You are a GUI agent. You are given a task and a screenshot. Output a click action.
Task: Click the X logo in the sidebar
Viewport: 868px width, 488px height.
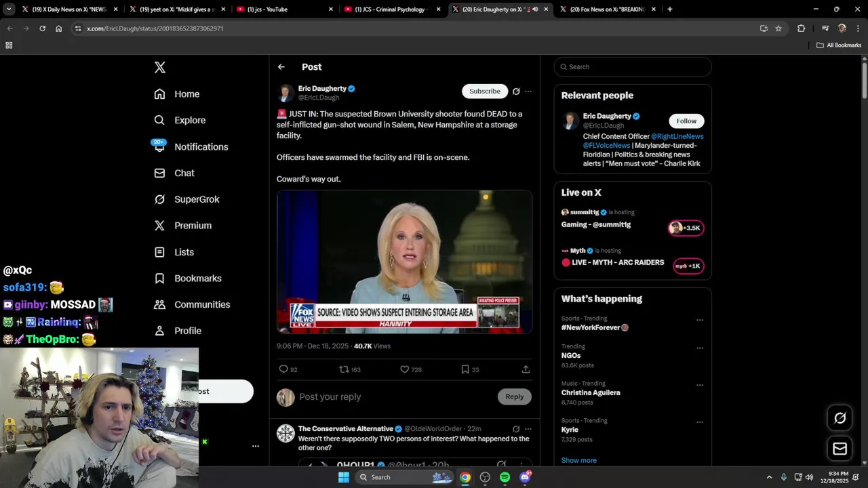click(159, 67)
